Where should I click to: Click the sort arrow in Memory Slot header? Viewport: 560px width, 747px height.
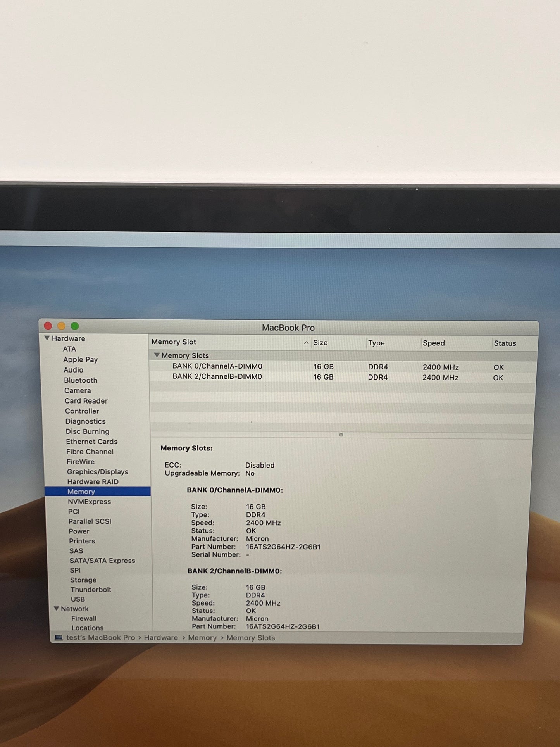click(306, 343)
